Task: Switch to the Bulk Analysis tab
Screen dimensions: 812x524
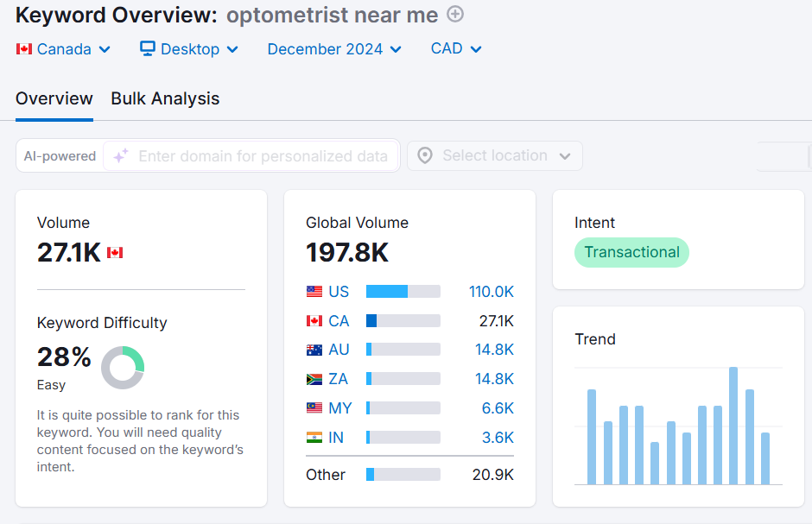Action: click(164, 98)
